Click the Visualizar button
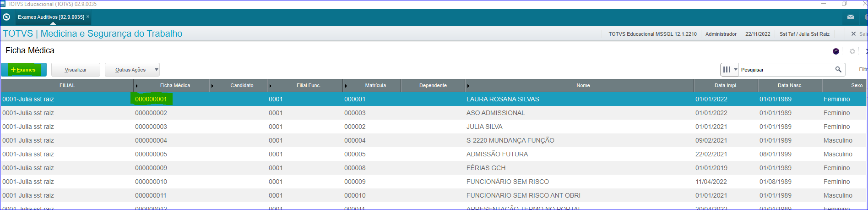Viewport: 868px width, 210px height. pyautogui.click(x=76, y=70)
